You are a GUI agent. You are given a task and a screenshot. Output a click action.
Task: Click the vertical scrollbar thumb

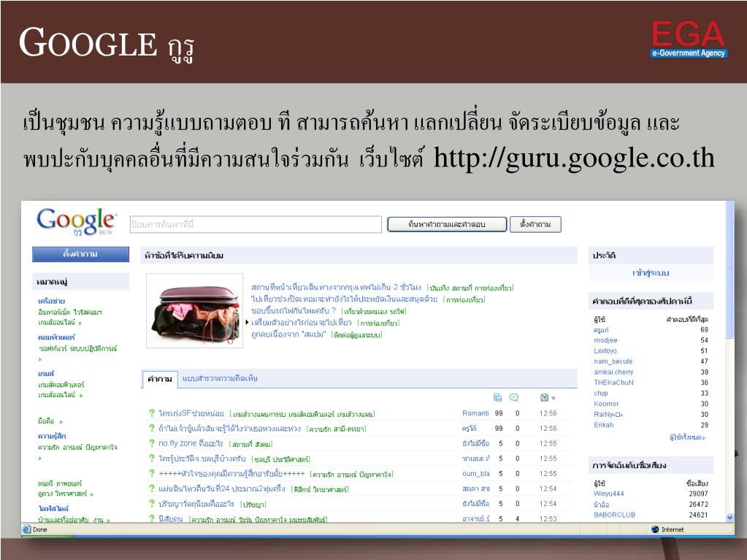click(x=729, y=269)
